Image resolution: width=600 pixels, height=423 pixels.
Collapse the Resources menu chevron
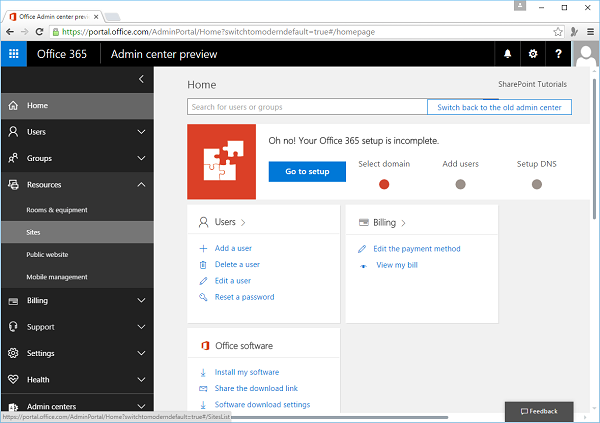[141, 185]
